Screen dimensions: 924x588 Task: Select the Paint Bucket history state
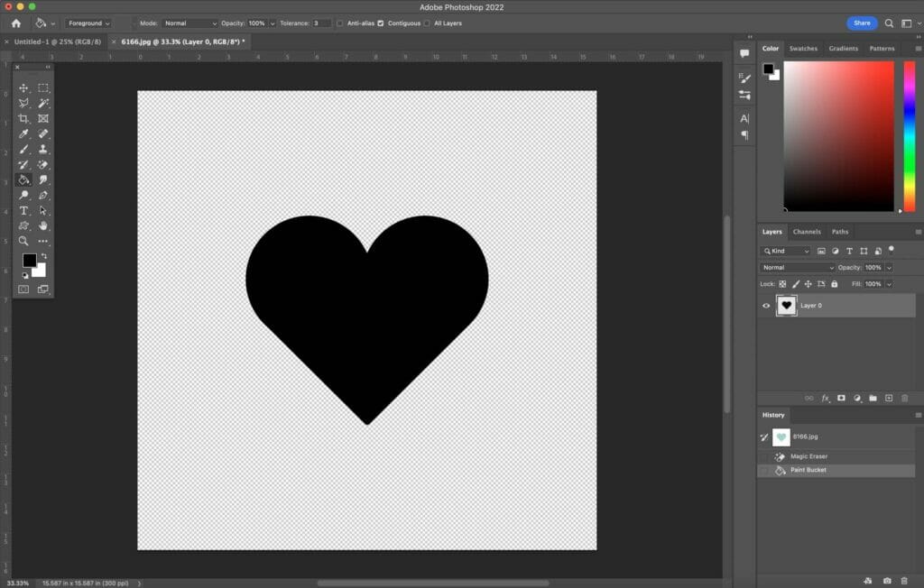807,469
